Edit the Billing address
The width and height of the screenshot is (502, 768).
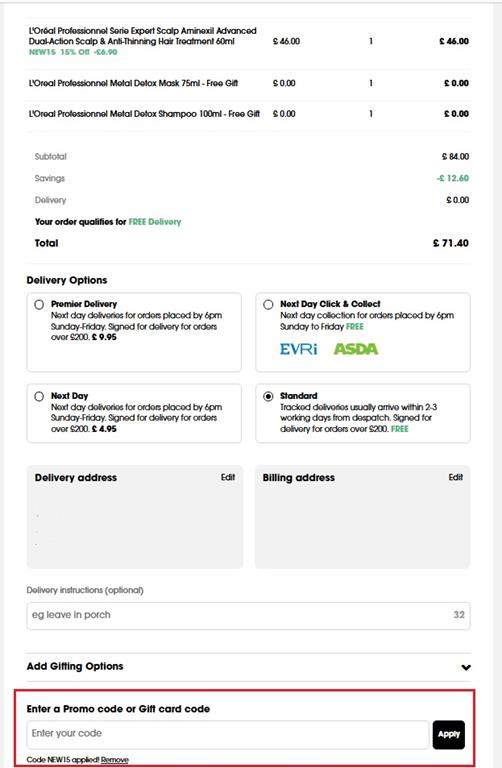coord(455,477)
